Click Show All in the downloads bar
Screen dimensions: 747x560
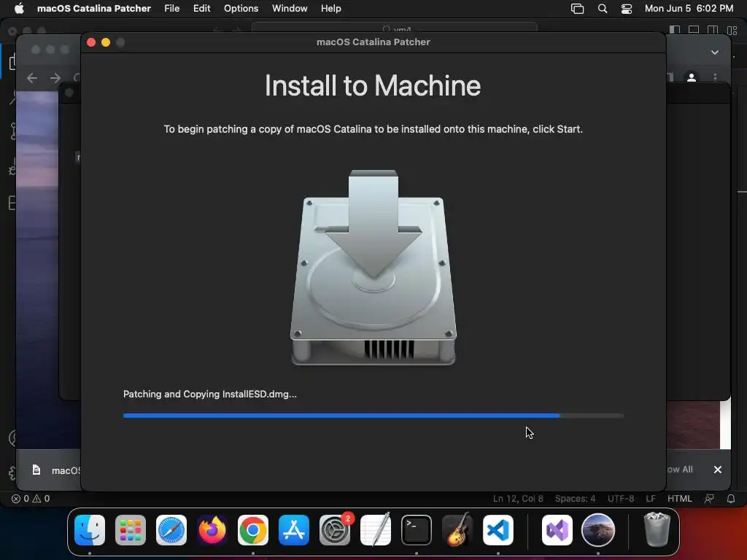tap(679, 470)
